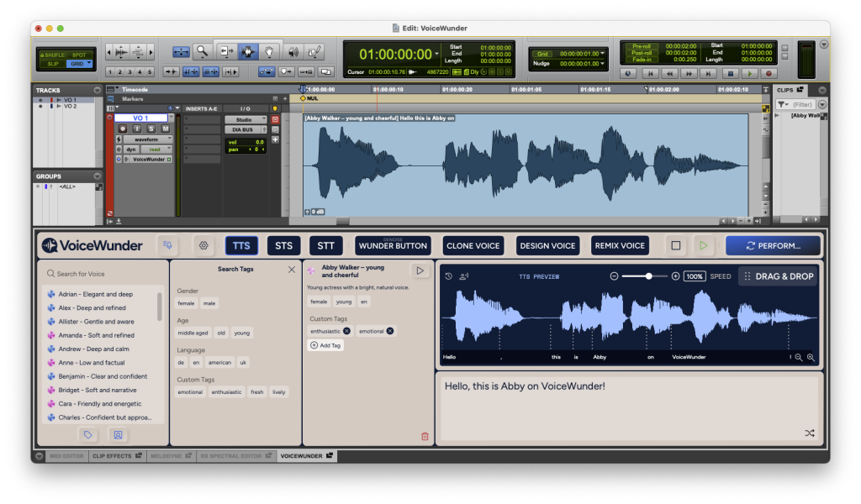
Task: Click the DESIGN VOICE button
Action: (547, 245)
